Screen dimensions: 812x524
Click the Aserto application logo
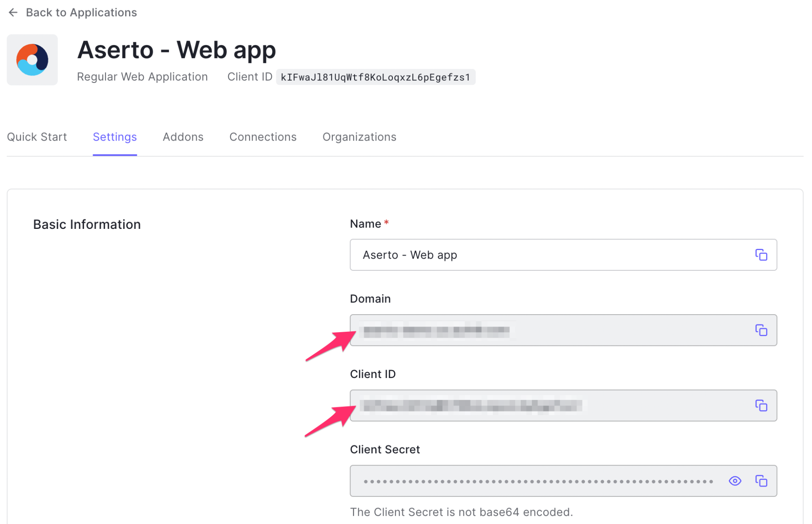pos(32,60)
